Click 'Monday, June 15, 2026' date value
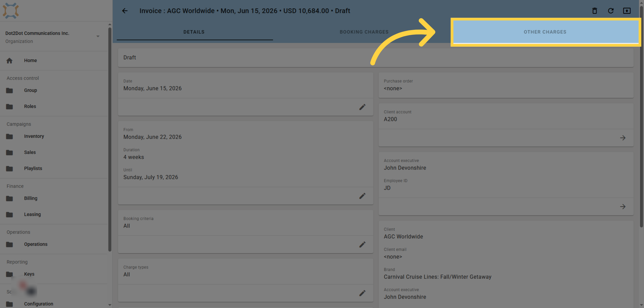 (x=152, y=89)
